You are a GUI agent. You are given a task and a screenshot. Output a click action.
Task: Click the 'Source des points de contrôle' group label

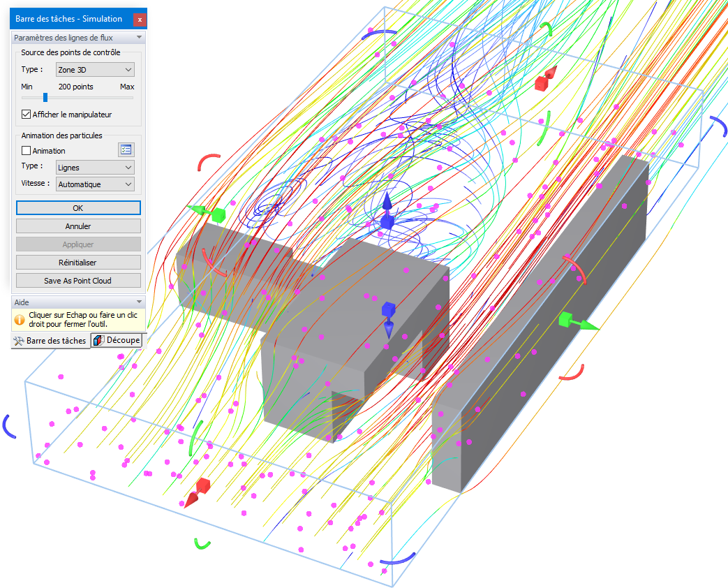click(x=70, y=52)
